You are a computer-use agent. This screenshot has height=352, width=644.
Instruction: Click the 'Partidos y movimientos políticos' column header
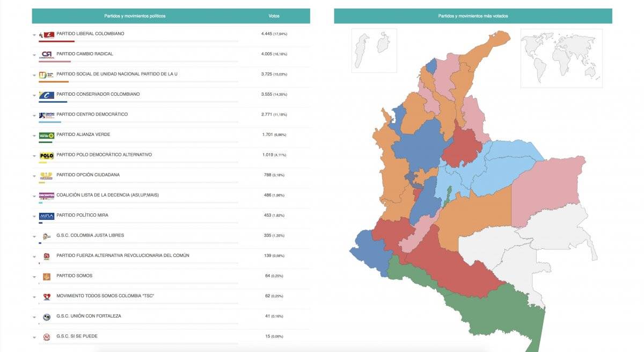pos(135,16)
